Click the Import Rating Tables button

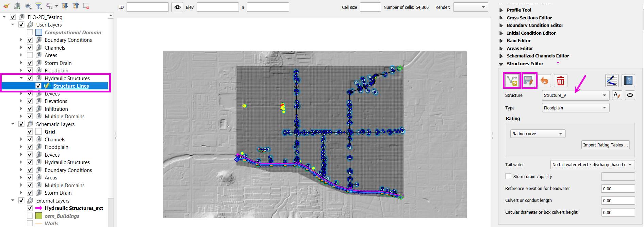tap(605, 145)
